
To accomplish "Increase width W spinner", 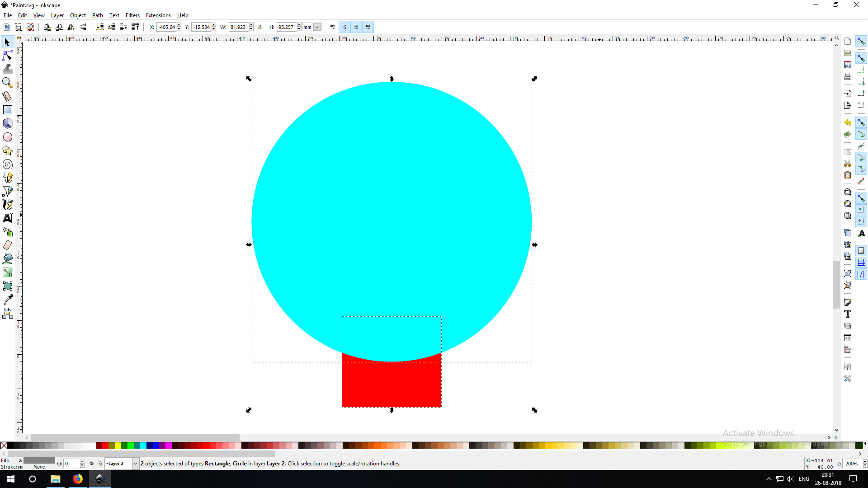I will tap(251, 25).
